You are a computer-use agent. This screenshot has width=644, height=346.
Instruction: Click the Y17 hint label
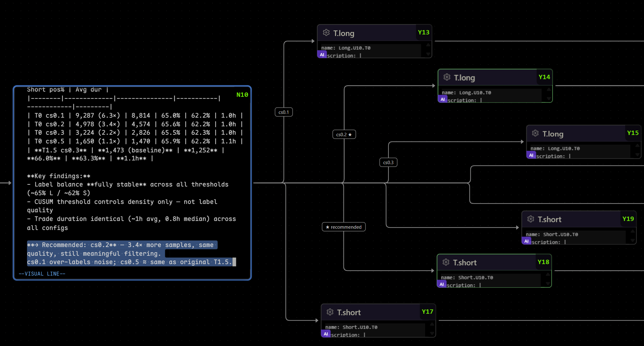(x=427, y=312)
